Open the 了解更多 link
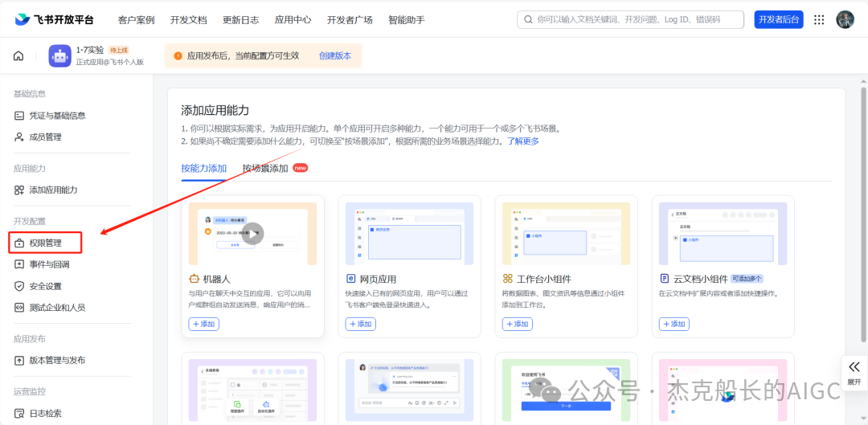This screenshot has width=868, height=425. (x=523, y=141)
